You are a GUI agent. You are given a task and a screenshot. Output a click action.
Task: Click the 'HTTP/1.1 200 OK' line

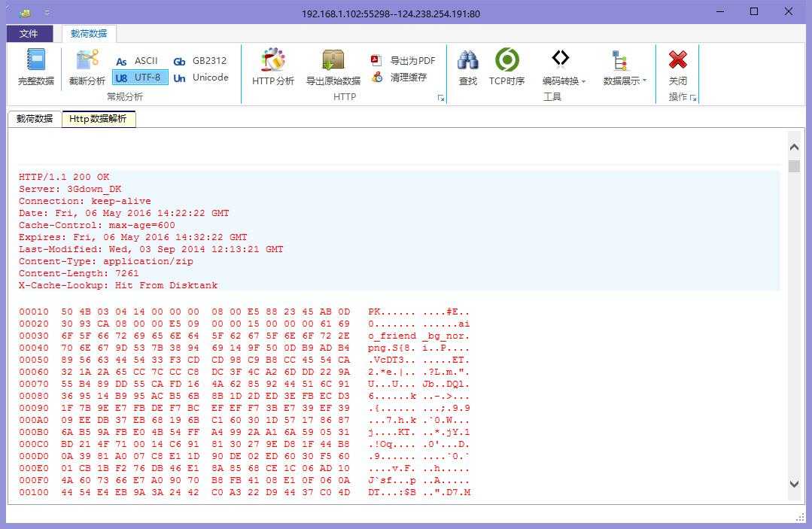(x=64, y=177)
